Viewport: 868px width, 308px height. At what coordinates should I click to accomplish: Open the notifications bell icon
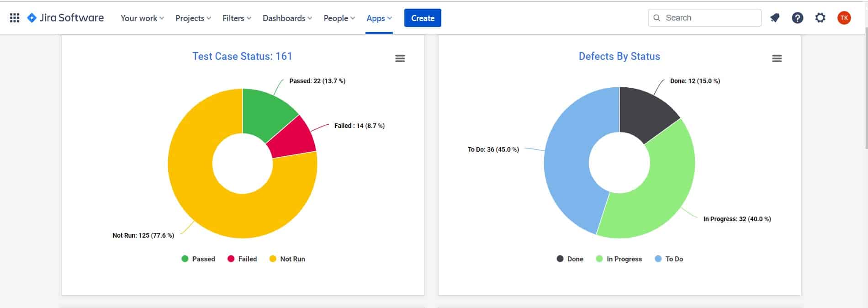click(x=775, y=18)
